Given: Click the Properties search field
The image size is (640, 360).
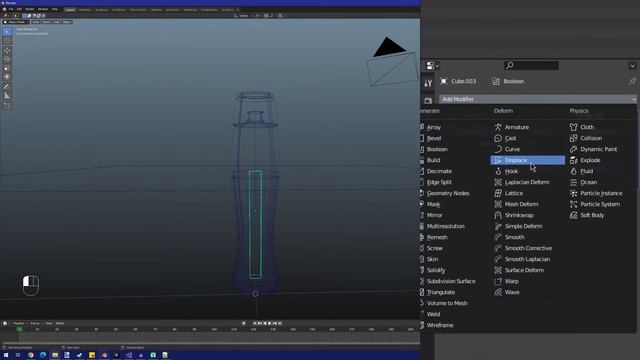Looking at the screenshot, I should click(531, 65).
